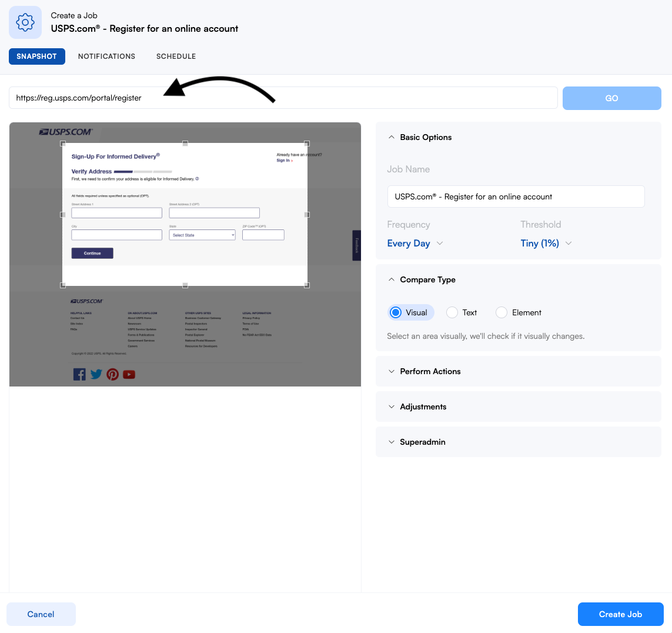Click the Pinterest icon in the snapshot preview
This screenshot has height=633, width=672.
click(x=113, y=374)
